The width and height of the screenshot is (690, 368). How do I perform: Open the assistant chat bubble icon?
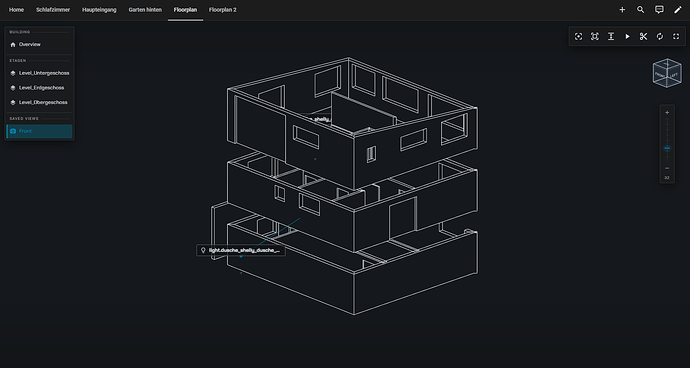tap(659, 10)
